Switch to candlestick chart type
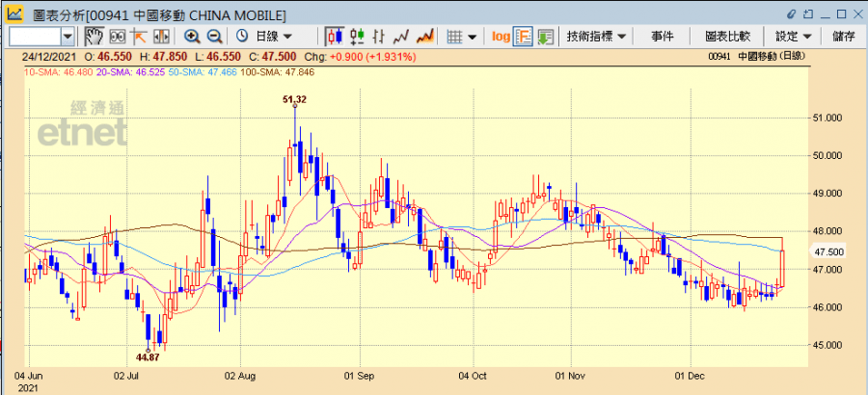This screenshot has width=868, height=395. [x=335, y=37]
